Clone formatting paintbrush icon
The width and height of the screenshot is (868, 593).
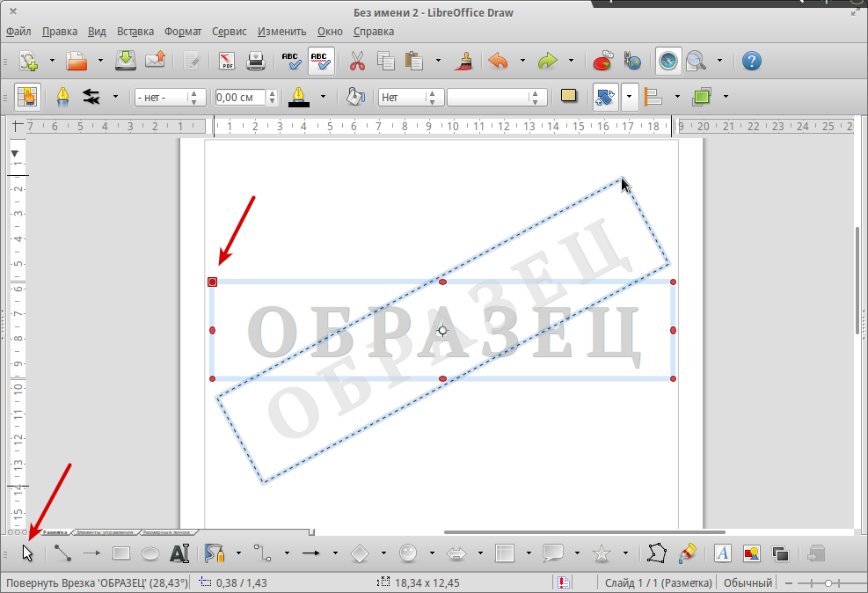pyautogui.click(x=465, y=61)
